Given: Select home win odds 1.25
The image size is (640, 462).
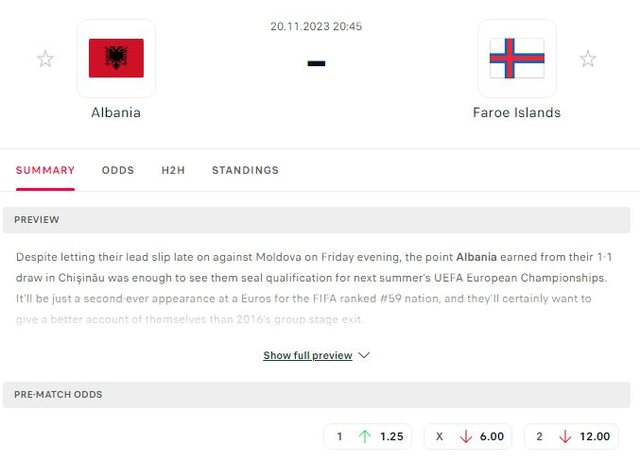Looking at the screenshot, I should (368, 437).
